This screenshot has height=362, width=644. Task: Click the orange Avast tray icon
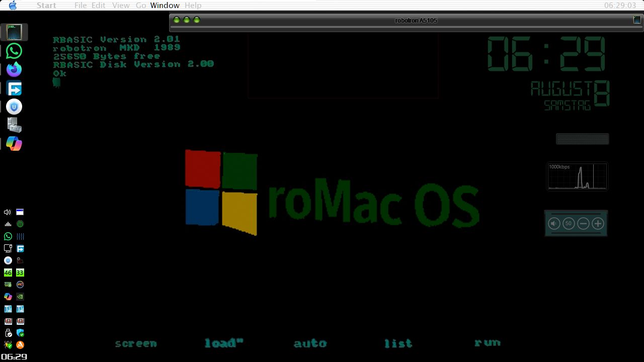tap(20, 345)
